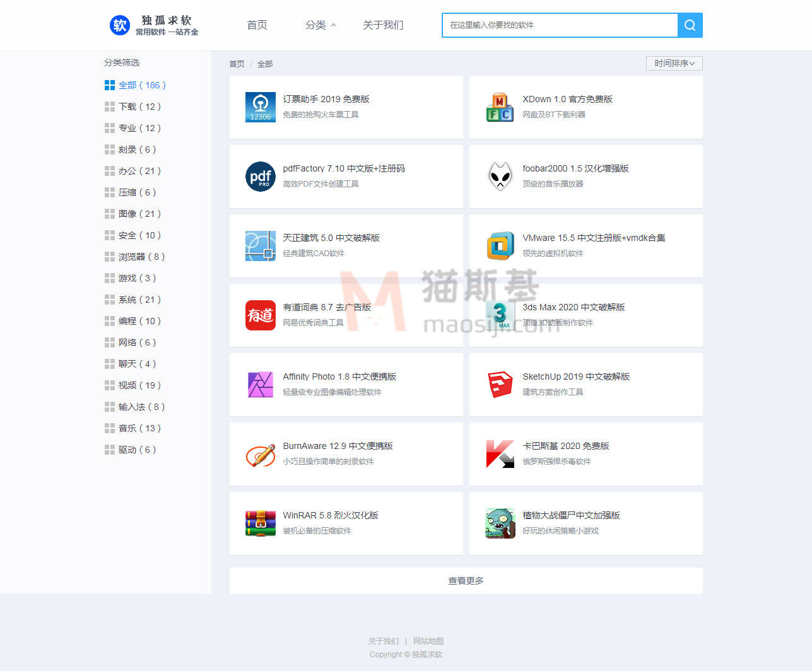Open 3ds Max 2020 中文破解版 title
The width and height of the screenshot is (812, 671).
pos(574,307)
